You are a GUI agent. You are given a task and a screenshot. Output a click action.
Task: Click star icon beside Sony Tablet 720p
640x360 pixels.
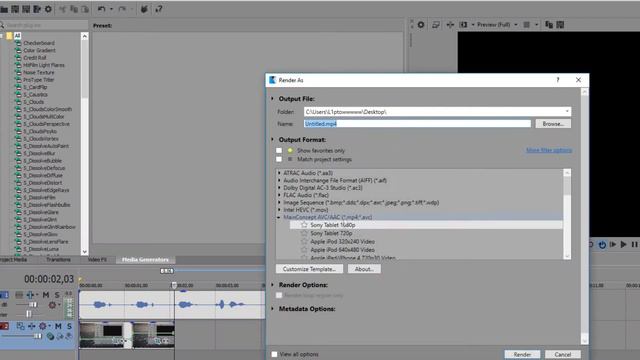pos(304,233)
